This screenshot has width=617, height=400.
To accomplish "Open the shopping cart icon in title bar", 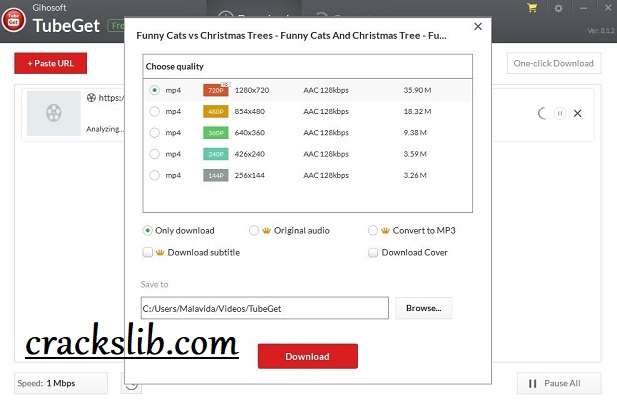I will pyautogui.click(x=532, y=8).
